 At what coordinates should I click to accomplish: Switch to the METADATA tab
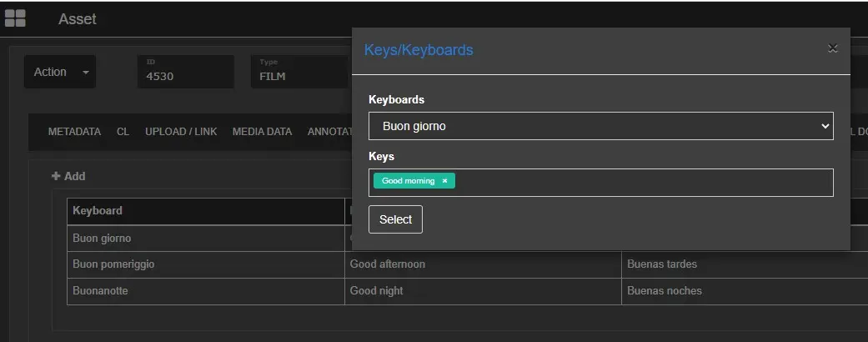tap(74, 132)
